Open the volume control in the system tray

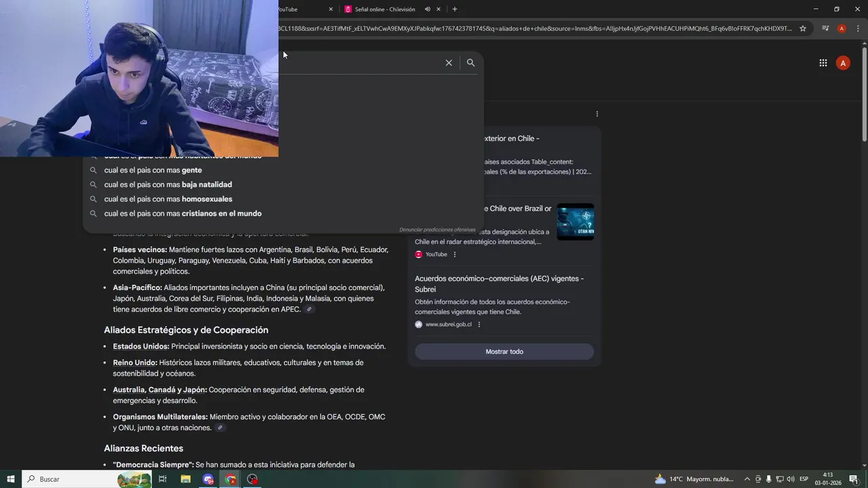[791, 479]
